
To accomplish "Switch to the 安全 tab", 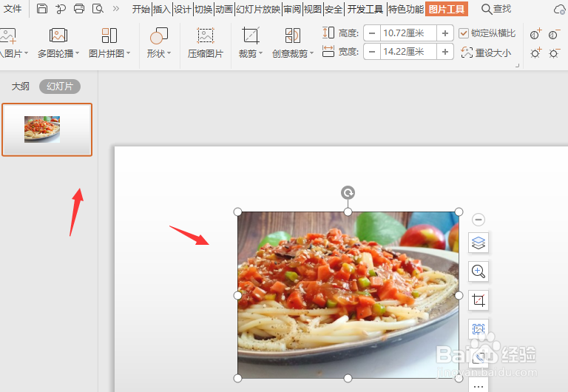I will click(x=334, y=9).
